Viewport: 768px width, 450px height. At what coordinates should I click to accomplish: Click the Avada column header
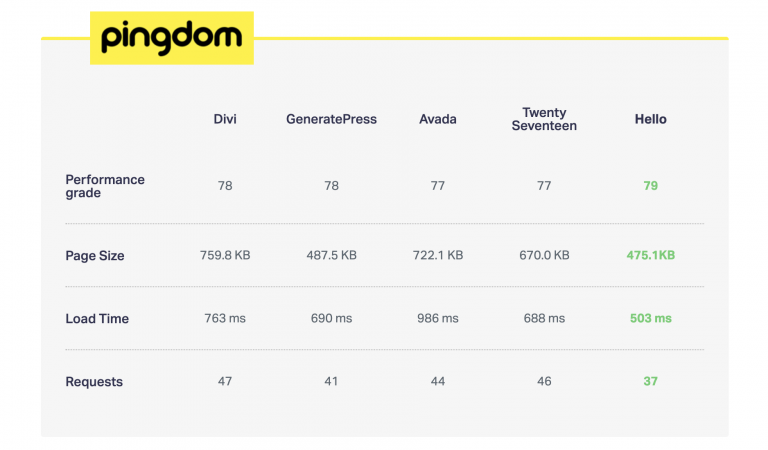point(438,119)
